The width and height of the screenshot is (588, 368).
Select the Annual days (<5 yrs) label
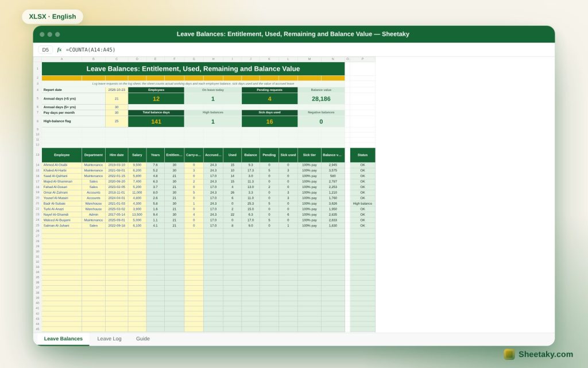[x=60, y=98]
